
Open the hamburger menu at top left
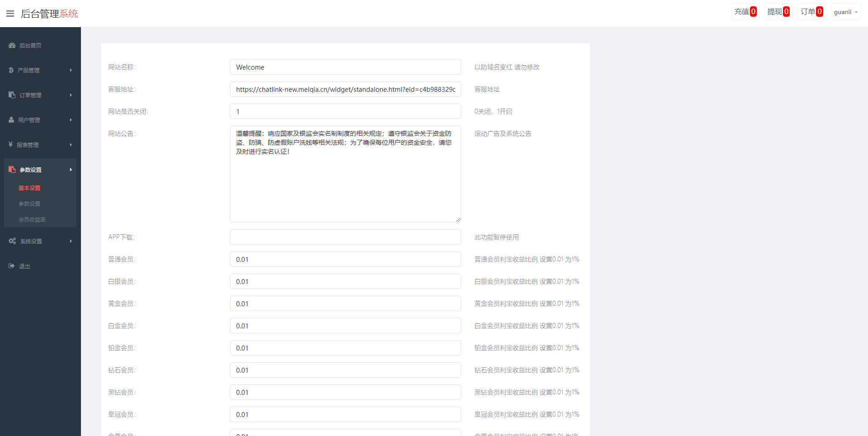[10, 13]
